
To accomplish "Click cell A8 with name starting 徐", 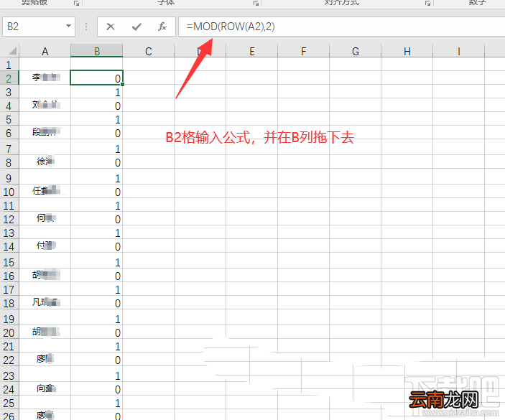I will pyautogui.click(x=45, y=162).
